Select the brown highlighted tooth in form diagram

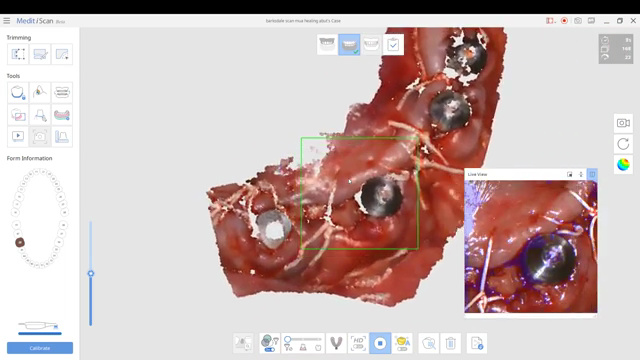tap(20, 242)
